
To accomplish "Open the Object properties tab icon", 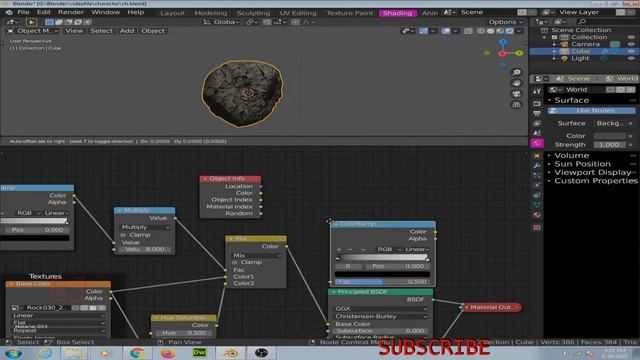I will click(x=537, y=156).
